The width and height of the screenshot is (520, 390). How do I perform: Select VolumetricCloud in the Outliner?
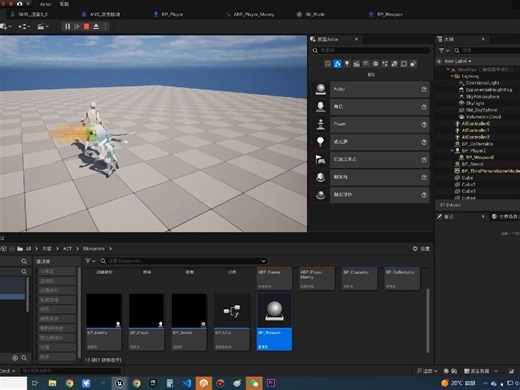(x=483, y=117)
